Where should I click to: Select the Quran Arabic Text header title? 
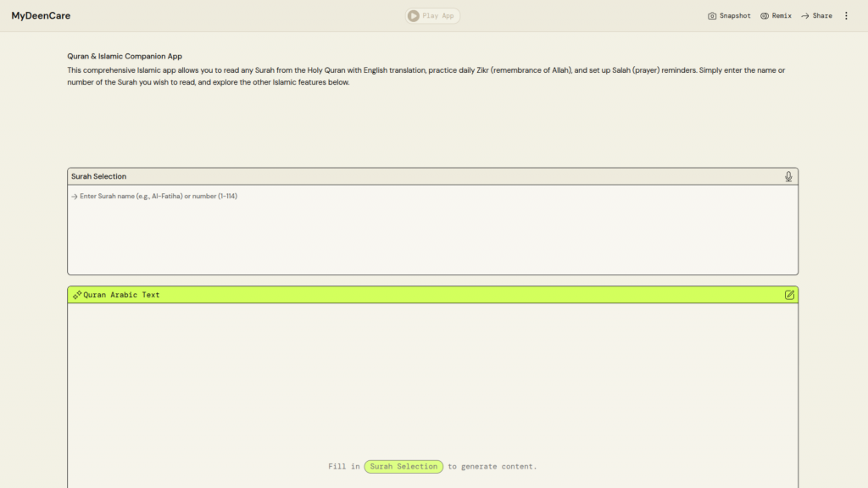(x=121, y=295)
